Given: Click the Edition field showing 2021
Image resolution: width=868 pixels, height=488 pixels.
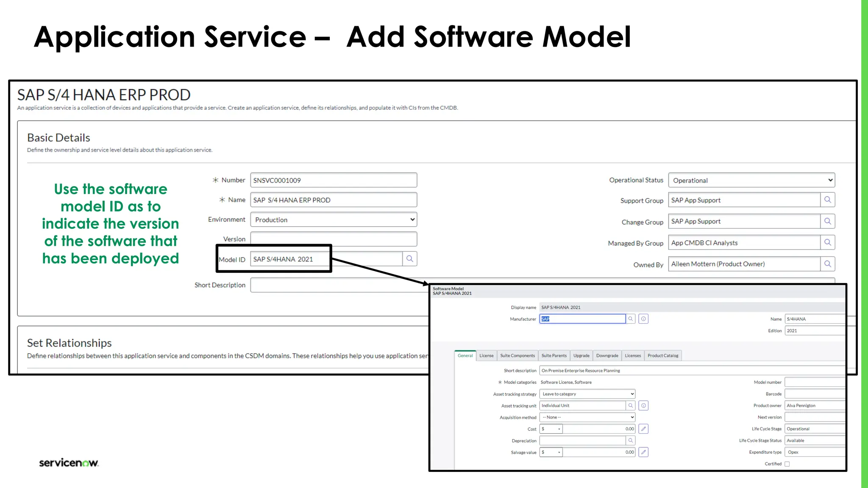Looking at the screenshot, I should click(x=815, y=331).
